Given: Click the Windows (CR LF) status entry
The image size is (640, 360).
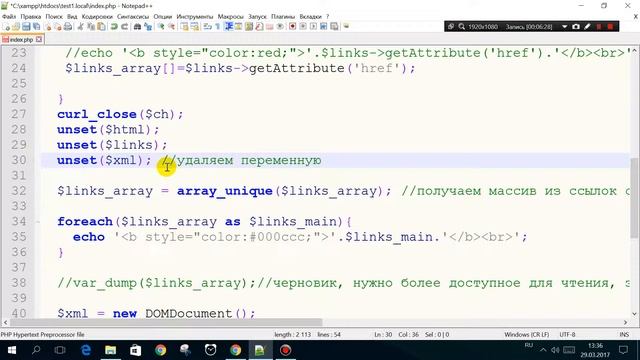Looking at the screenshot, I should pos(527,335).
